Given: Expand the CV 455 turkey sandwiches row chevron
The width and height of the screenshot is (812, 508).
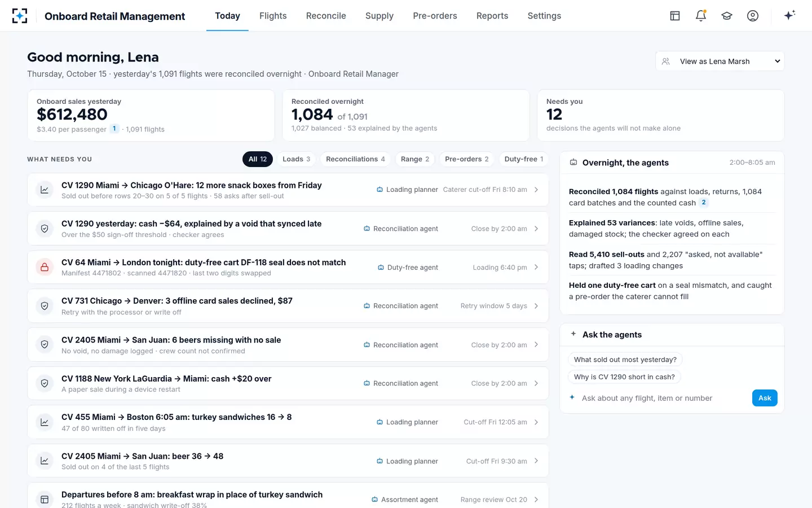Looking at the screenshot, I should (536, 422).
